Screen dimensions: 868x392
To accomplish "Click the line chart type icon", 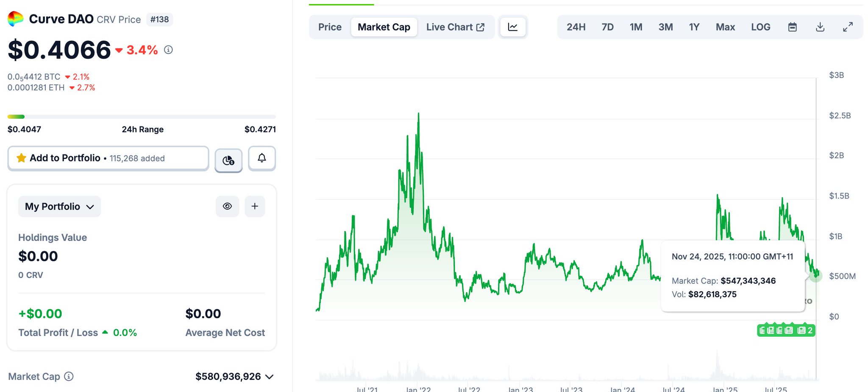I will 513,27.
